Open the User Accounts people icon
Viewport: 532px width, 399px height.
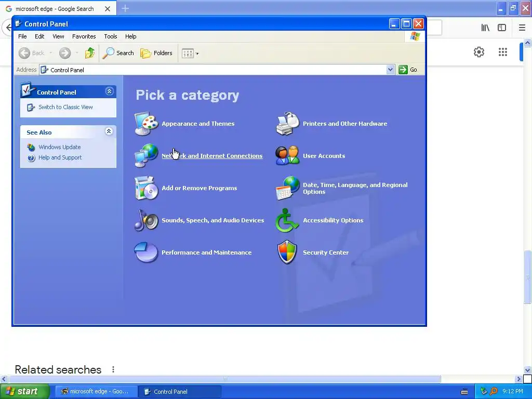point(288,156)
